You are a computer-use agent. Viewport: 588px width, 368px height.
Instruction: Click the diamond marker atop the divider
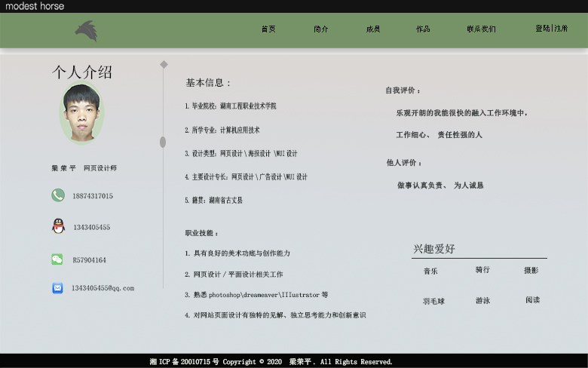(164, 64)
